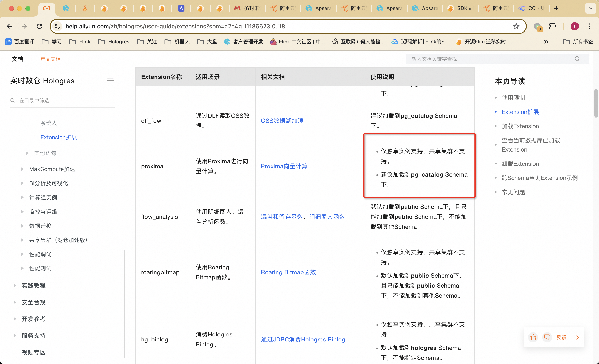Jump to 加载Extension in page guide

click(x=520, y=126)
